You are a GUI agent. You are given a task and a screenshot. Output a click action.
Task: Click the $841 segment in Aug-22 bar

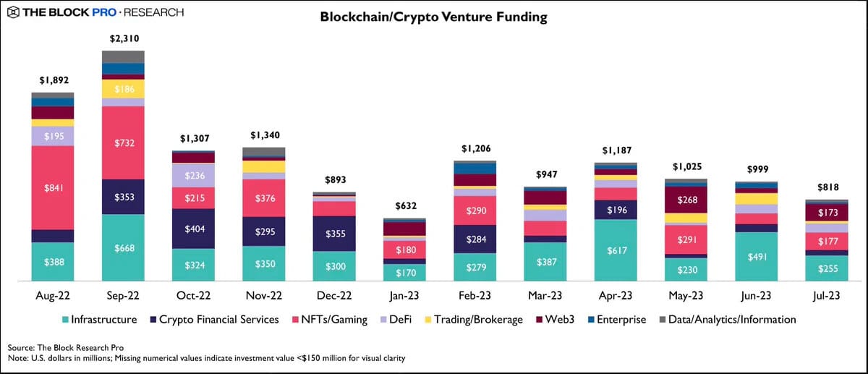(52, 188)
